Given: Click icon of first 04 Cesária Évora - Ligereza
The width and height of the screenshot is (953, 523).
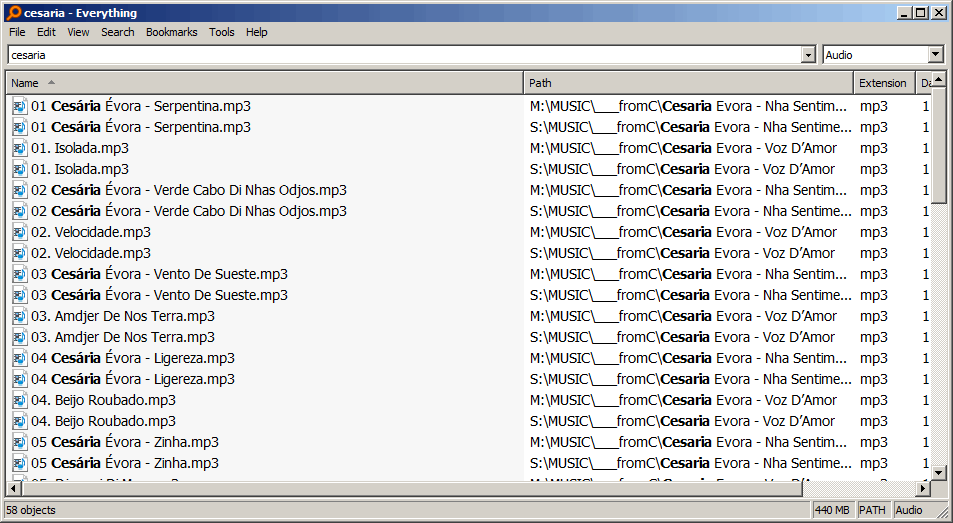Looking at the screenshot, I should coord(20,358).
